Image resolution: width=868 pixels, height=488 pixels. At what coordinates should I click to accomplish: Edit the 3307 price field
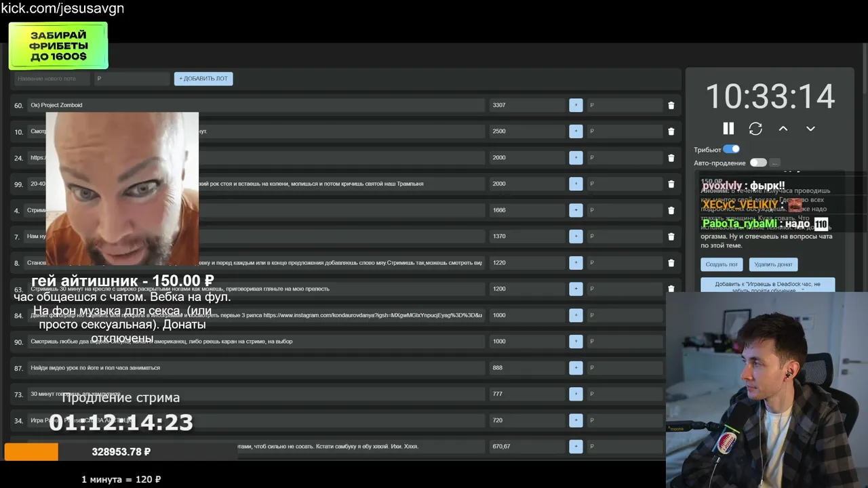point(527,105)
